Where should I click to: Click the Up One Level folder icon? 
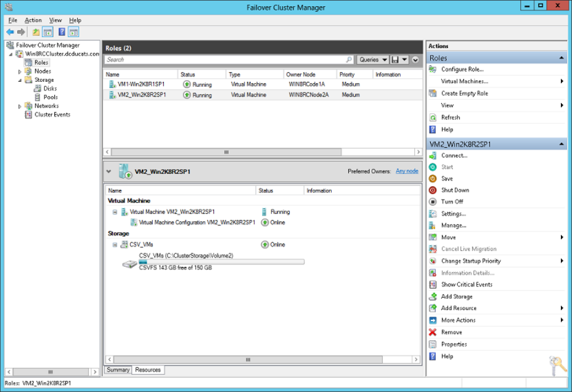click(35, 32)
